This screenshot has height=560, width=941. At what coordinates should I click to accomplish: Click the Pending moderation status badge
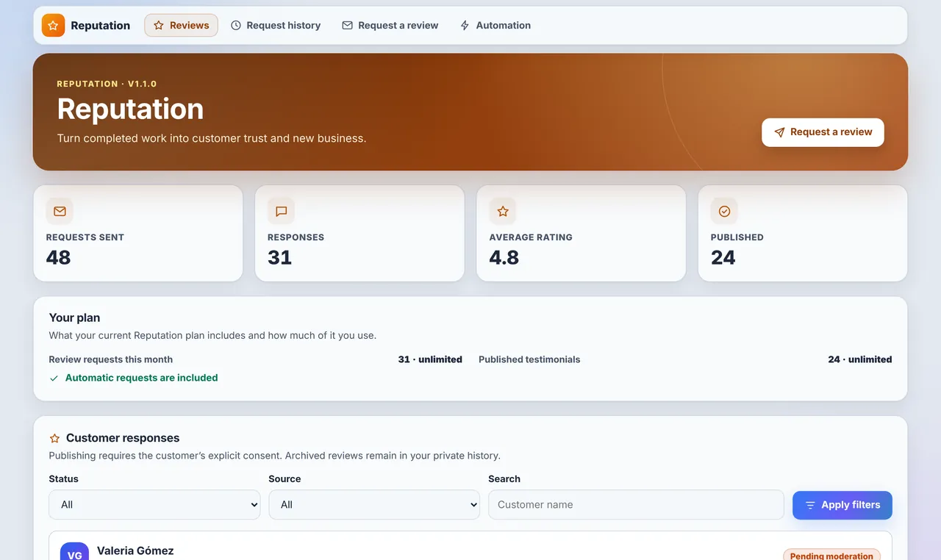click(x=831, y=556)
